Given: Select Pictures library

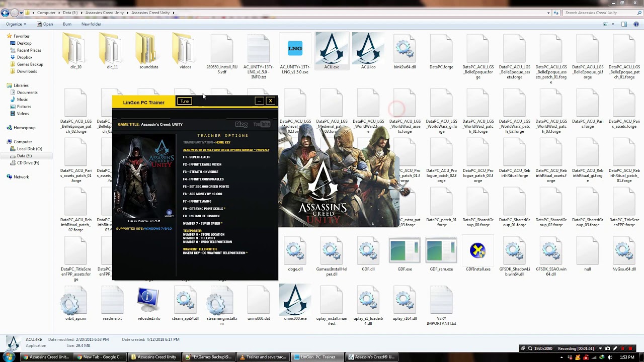Looking at the screenshot, I should [x=24, y=107].
